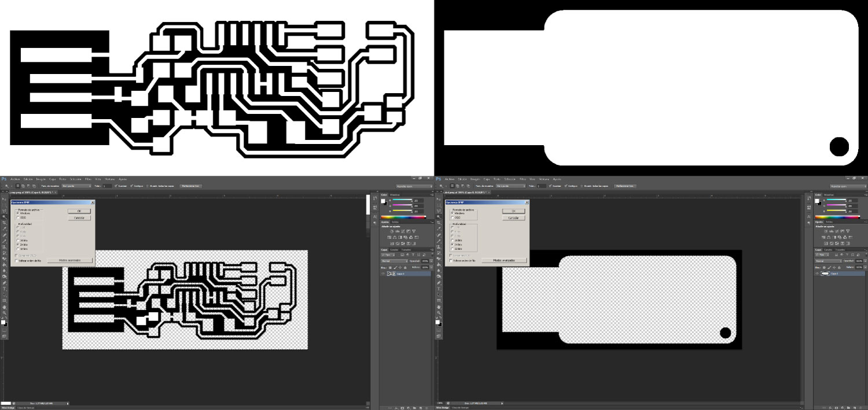Click OK in left BMP options dialog
The height and width of the screenshot is (410, 868).
[79, 211]
